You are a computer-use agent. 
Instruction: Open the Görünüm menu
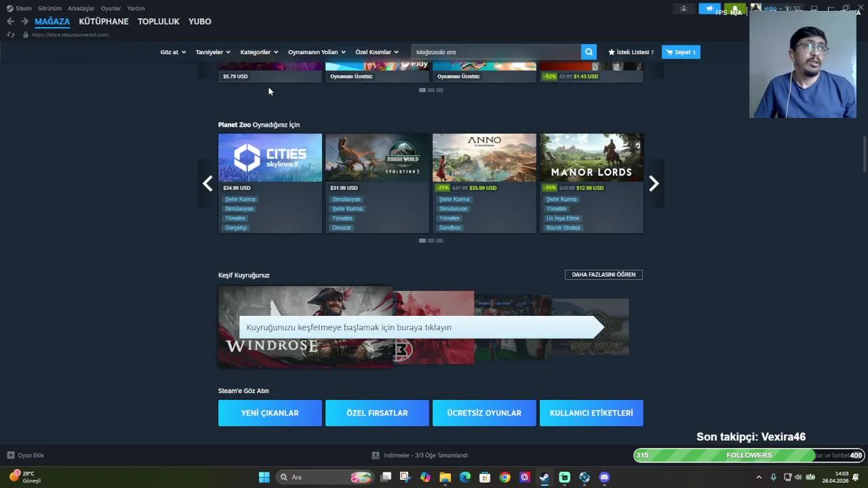click(50, 9)
